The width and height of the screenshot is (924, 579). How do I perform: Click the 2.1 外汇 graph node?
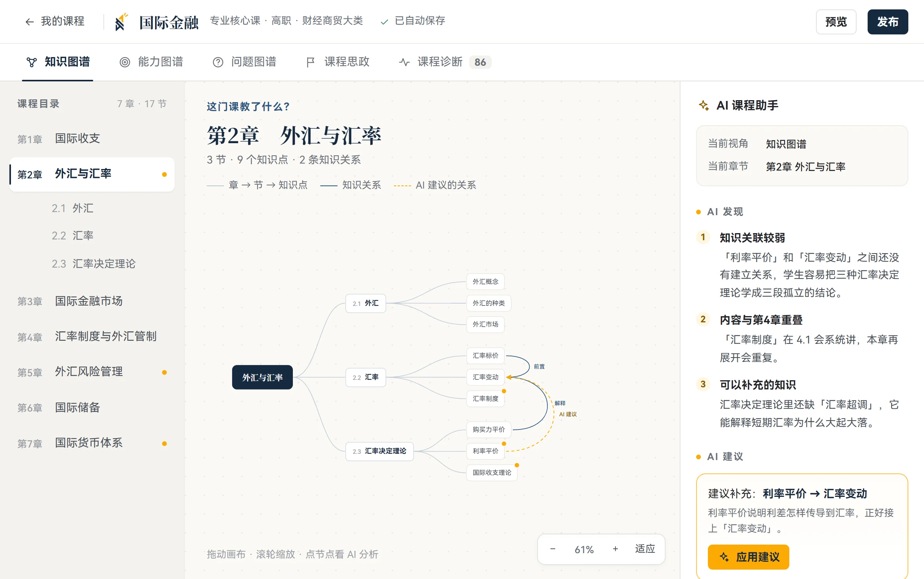366,303
